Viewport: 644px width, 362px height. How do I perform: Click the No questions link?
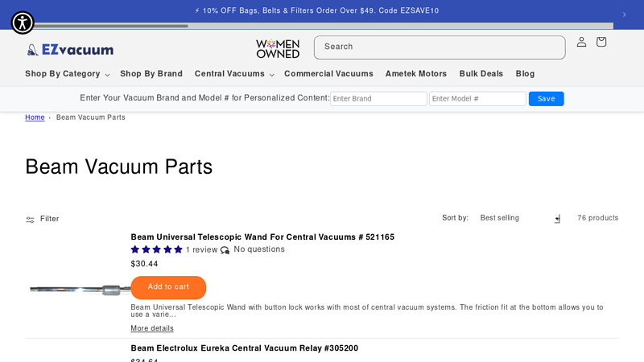click(259, 249)
